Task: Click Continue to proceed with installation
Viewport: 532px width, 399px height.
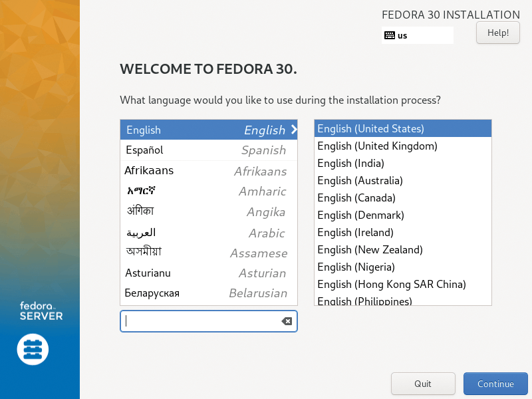Action: click(495, 384)
